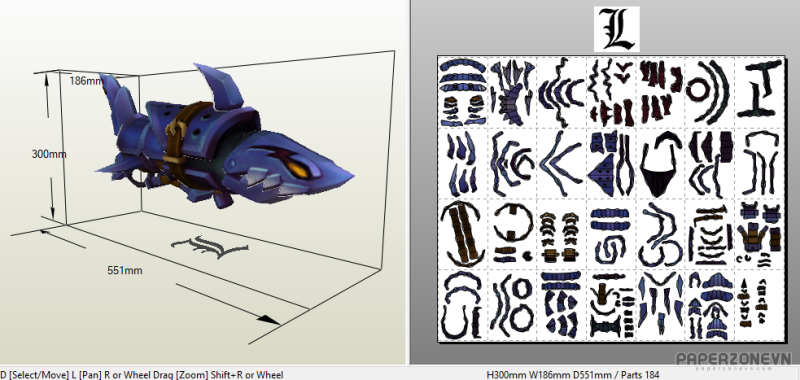Select the logo emblem on the 3D floor plane
The image size is (800, 380).
coord(210,246)
